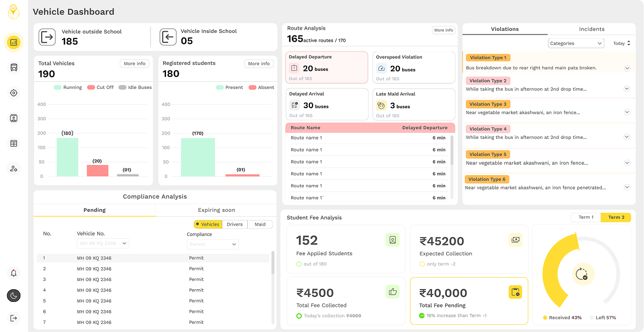Click More info on Total Vehicles card

pos(134,63)
